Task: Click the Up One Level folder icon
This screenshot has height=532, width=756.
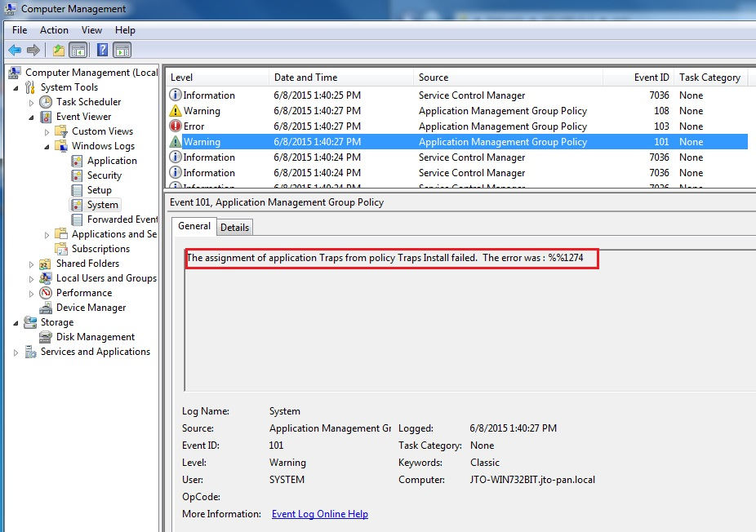Action: click(59, 51)
